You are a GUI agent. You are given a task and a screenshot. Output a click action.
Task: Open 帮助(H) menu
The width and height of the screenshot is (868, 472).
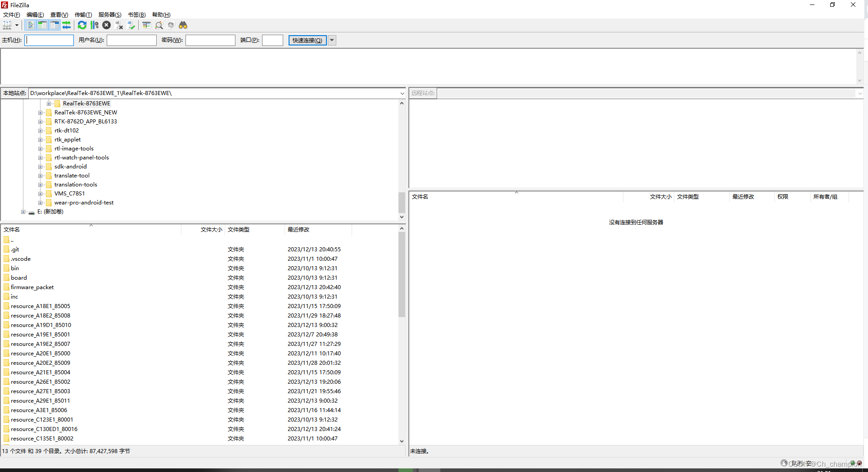click(x=161, y=15)
